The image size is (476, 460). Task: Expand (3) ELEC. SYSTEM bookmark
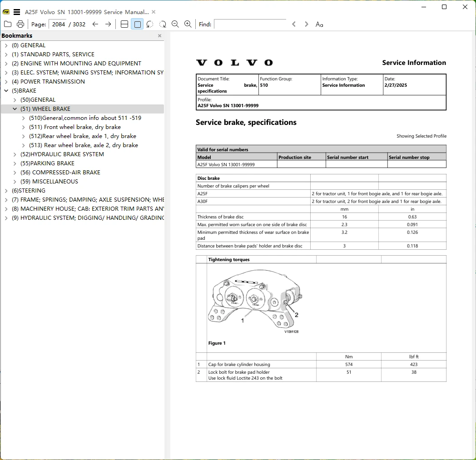[x=6, y=73]
